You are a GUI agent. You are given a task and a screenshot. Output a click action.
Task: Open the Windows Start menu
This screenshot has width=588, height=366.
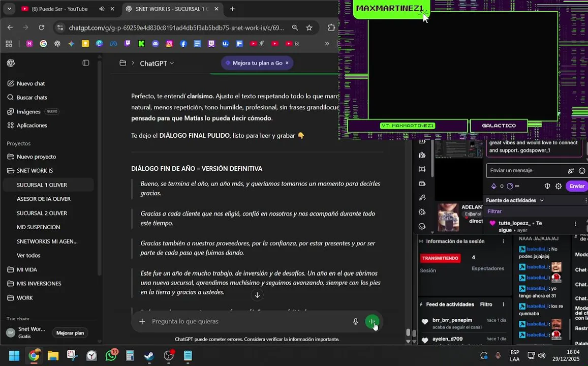14,355
